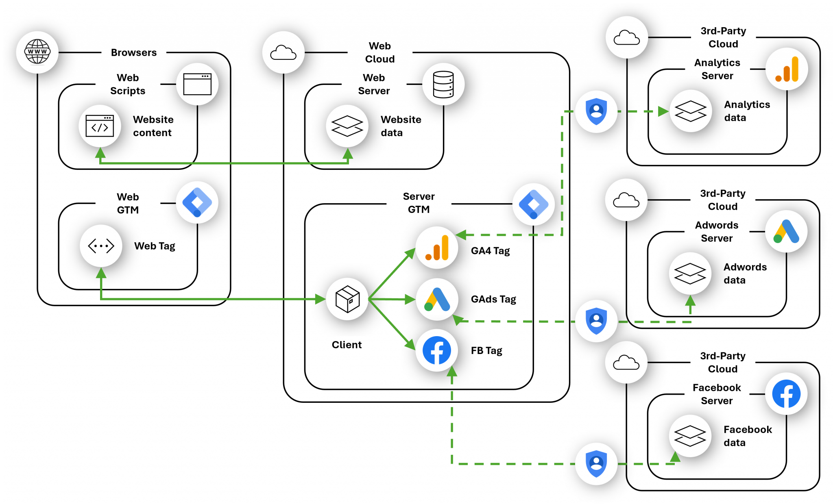
Task: Click the GA4 Tag analytics icon
Action: coord(437,248)
